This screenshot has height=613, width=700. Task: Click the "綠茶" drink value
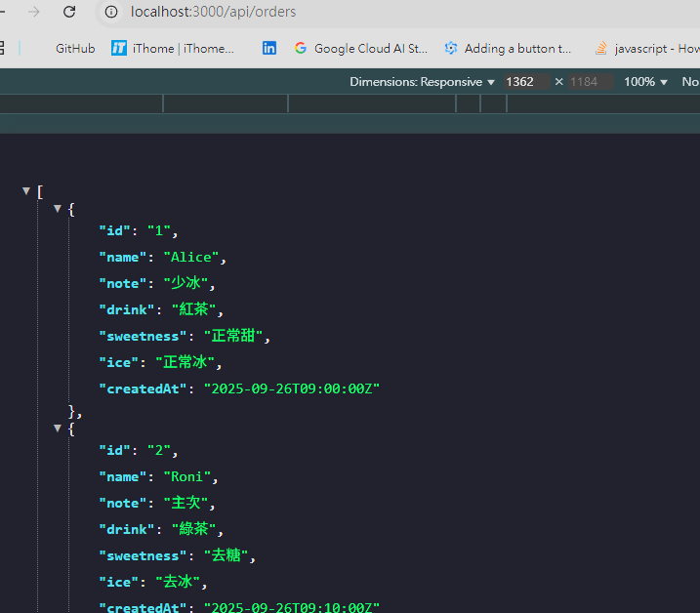193,529
